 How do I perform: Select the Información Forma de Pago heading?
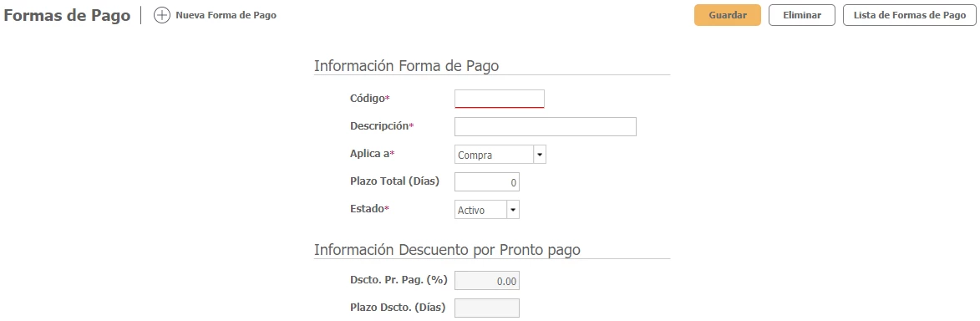(x=406, y=66)
